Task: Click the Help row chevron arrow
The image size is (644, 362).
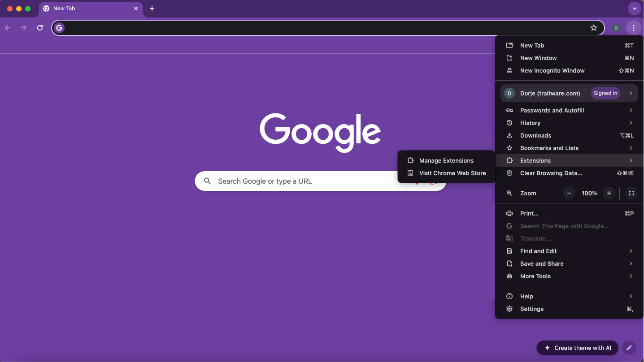Action: tap(631, 296)
